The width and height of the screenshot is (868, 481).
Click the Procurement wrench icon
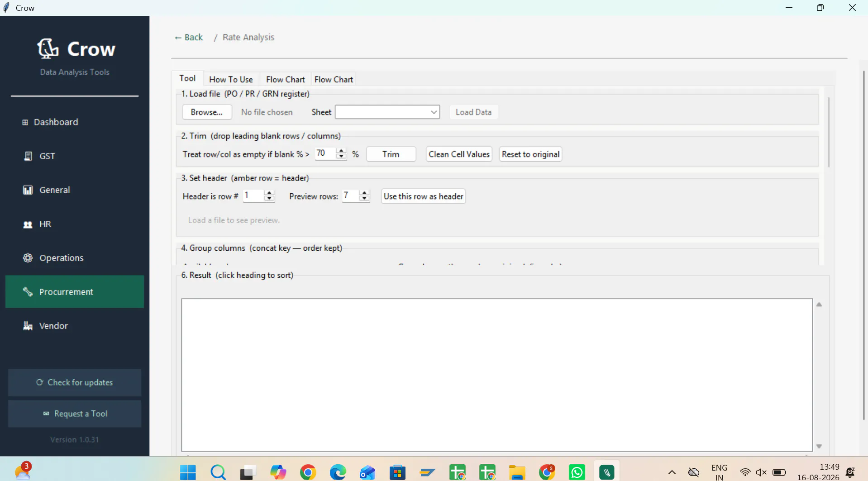(28, 292)
